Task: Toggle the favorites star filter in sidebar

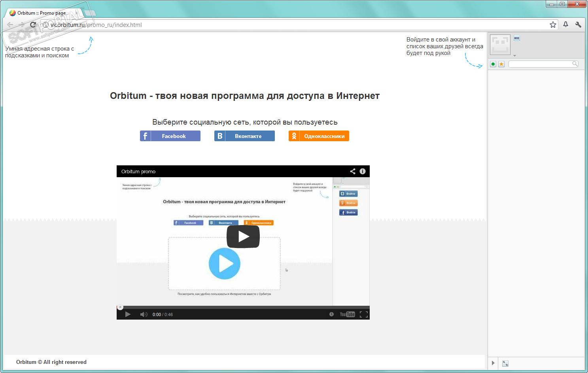Action: [501, 64]
